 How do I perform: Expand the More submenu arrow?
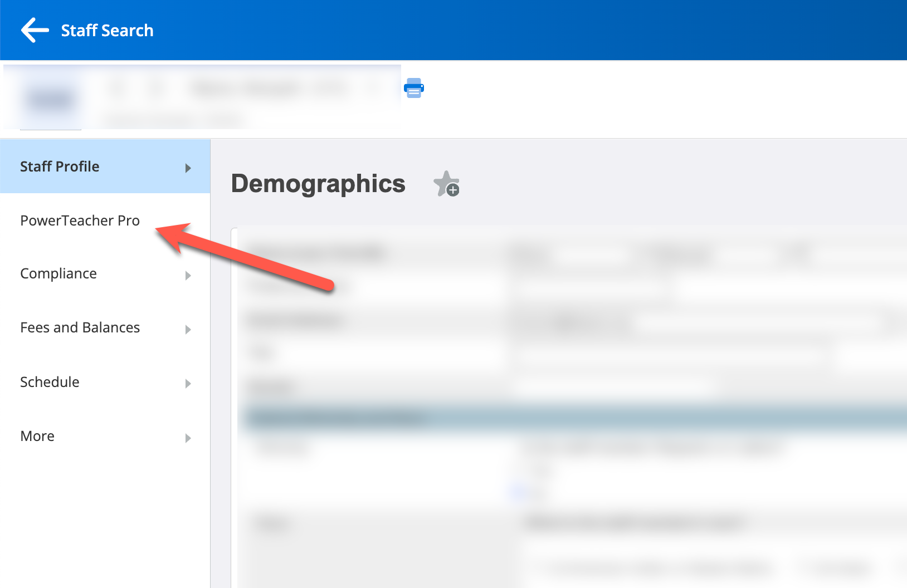pyautogui.click(x=188, y=438)
